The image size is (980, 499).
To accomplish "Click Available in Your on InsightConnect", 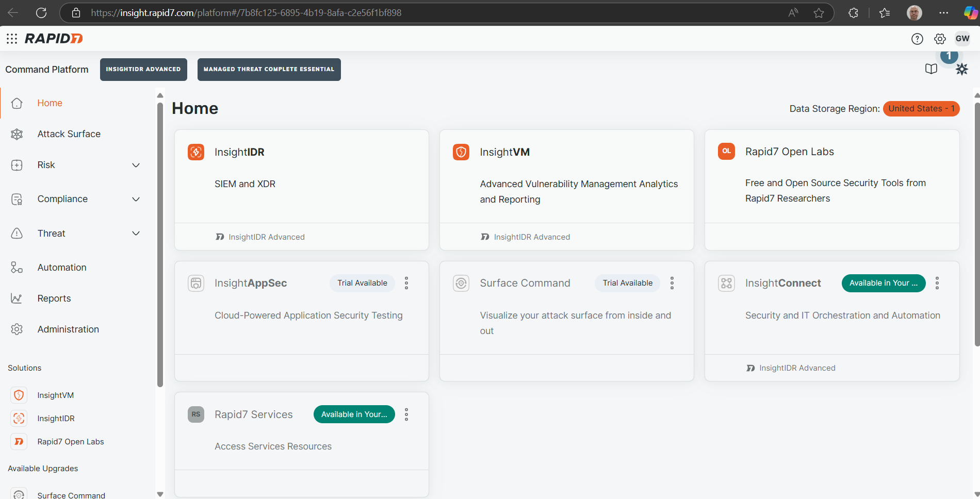I will (x=884, y=283).
